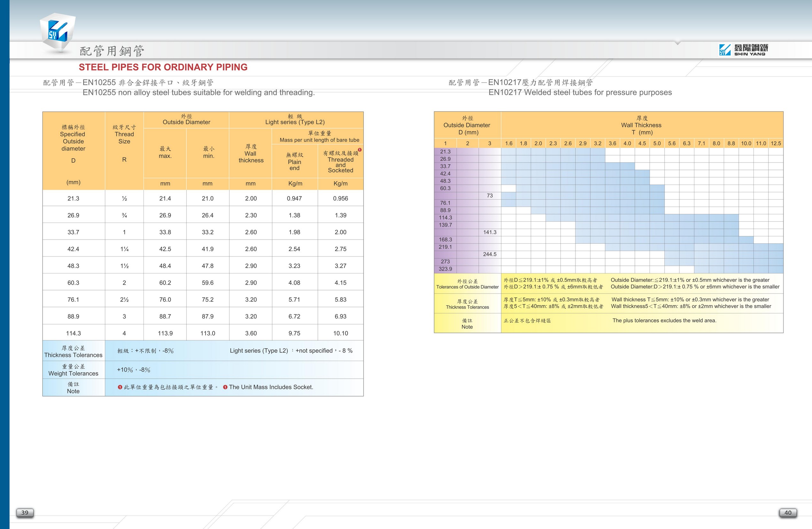Viewport: 812px width, 529px height.
Task: Click 323.9 purple outside diameter row label
Action: (x=445, y=269)
